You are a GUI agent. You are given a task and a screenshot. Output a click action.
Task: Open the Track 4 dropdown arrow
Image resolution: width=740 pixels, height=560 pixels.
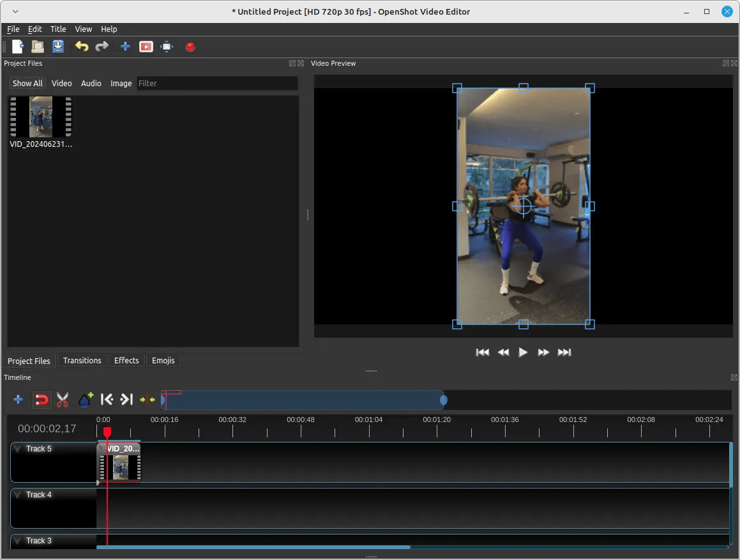click(x=18, y=494)
